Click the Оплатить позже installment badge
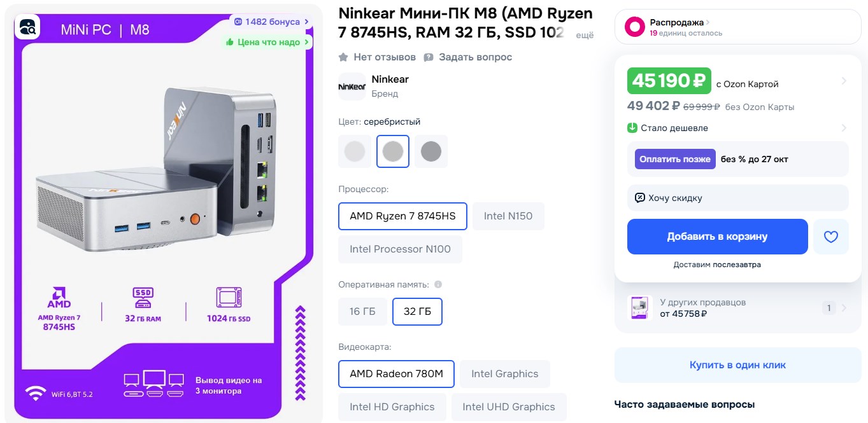Viewport: 868px width, 423px height. (x=675, y=159)
